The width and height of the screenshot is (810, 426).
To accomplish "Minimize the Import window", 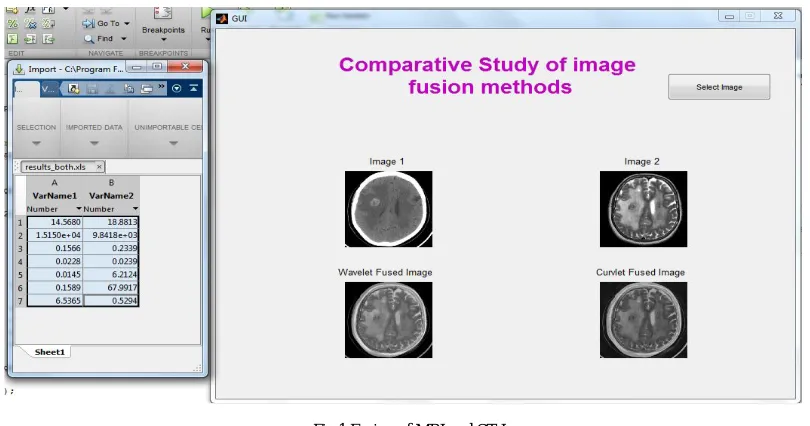I will [136, 67].
